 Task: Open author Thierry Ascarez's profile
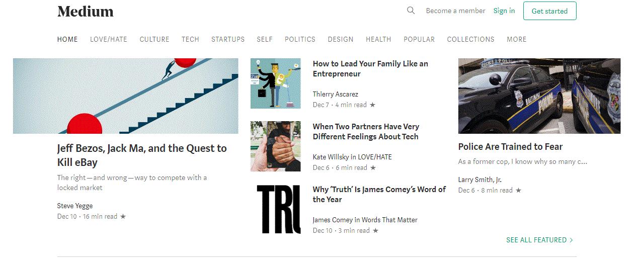[x=336, y=94]
